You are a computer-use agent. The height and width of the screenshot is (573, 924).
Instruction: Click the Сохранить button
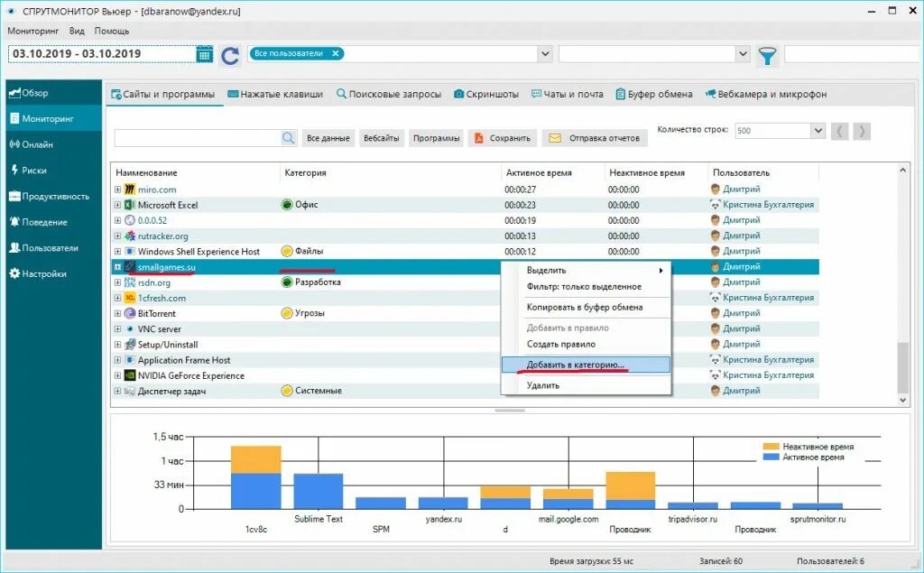[x=503, y=138]
